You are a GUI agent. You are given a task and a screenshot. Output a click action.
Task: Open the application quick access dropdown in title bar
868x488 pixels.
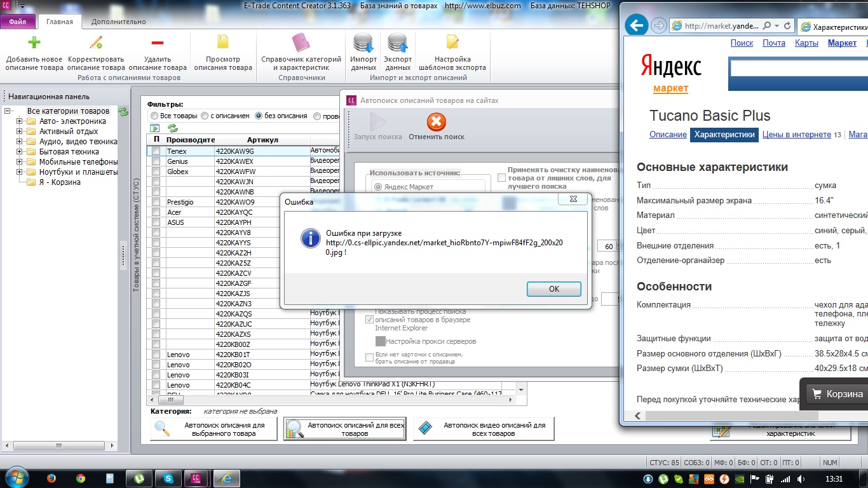(x=22, y=6)
